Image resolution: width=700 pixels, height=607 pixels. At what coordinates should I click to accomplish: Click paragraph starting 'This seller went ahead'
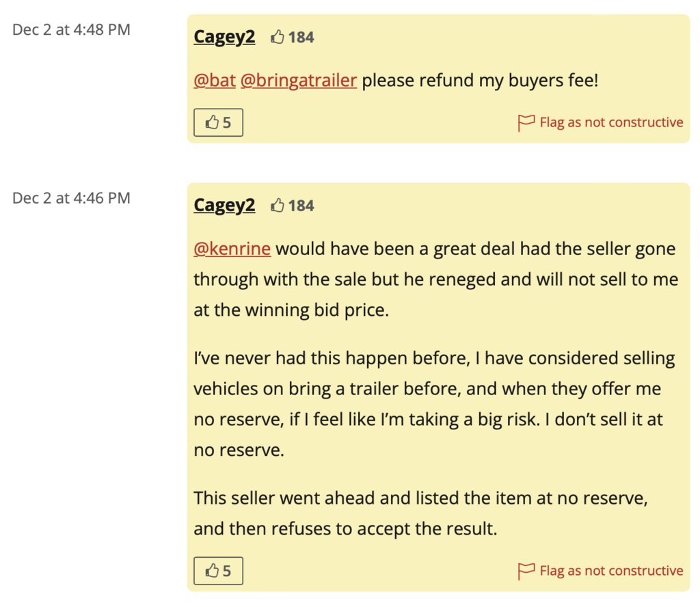pyautogui.click(x=421, y=513)
